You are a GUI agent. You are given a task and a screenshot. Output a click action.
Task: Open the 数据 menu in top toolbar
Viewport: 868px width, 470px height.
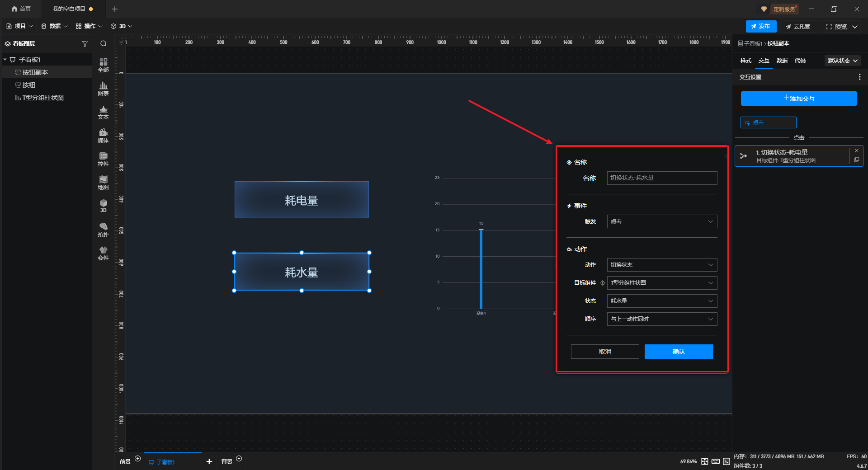coord(54,26)
